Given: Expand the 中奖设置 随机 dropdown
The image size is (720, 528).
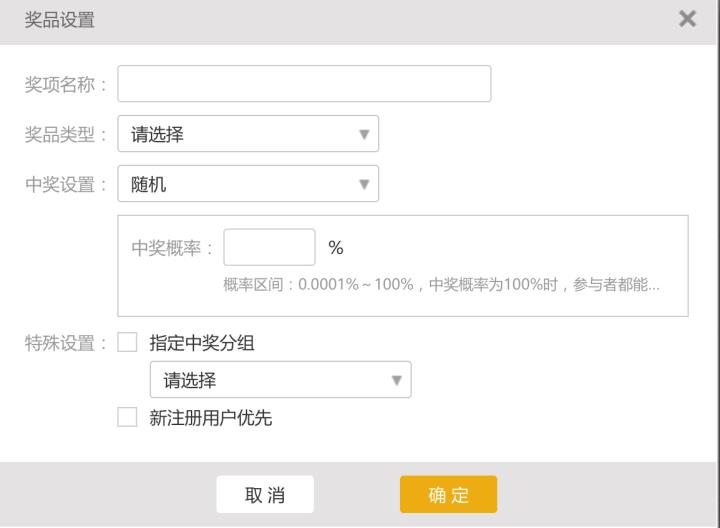Looking at the screenshot, I should point(248,183).
